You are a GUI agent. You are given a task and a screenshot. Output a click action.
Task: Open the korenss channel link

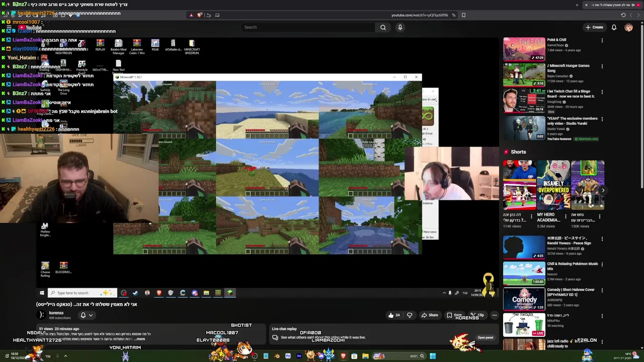[56, 313]
